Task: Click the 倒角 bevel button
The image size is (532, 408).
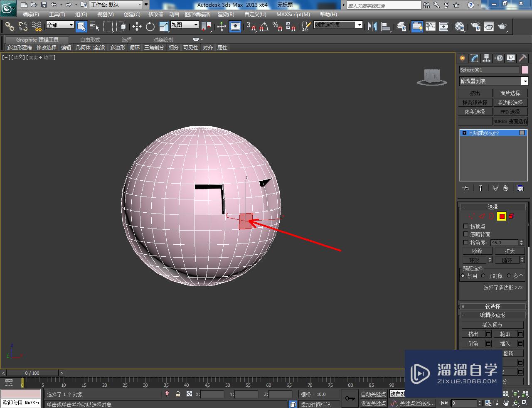Action: click(473, 344)
